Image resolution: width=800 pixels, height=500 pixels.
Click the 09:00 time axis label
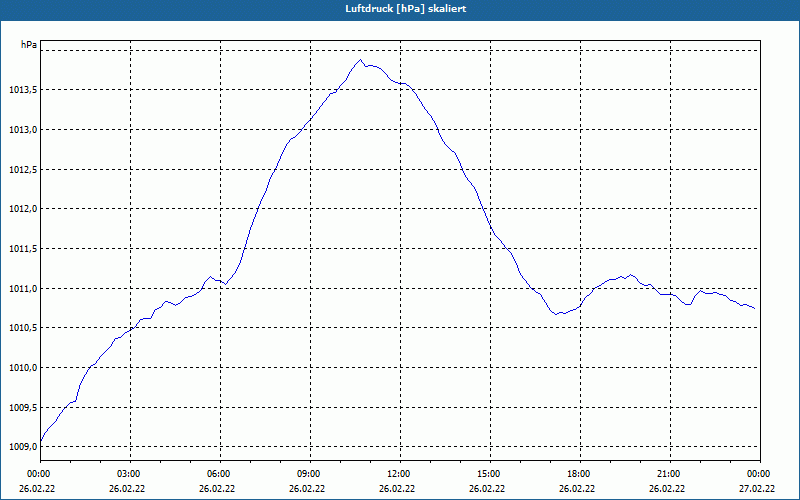[311, 474]
